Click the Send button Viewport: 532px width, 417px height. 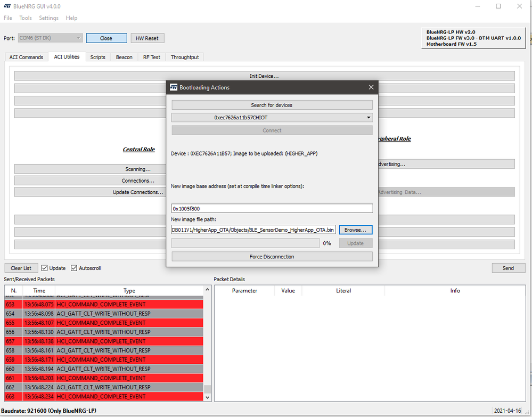(x=508, y=268)
